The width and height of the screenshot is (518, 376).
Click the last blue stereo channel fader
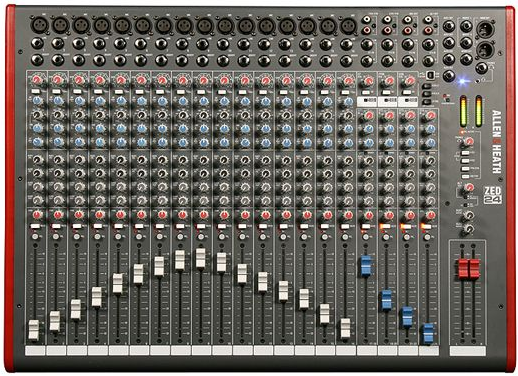tap(428, 334)
